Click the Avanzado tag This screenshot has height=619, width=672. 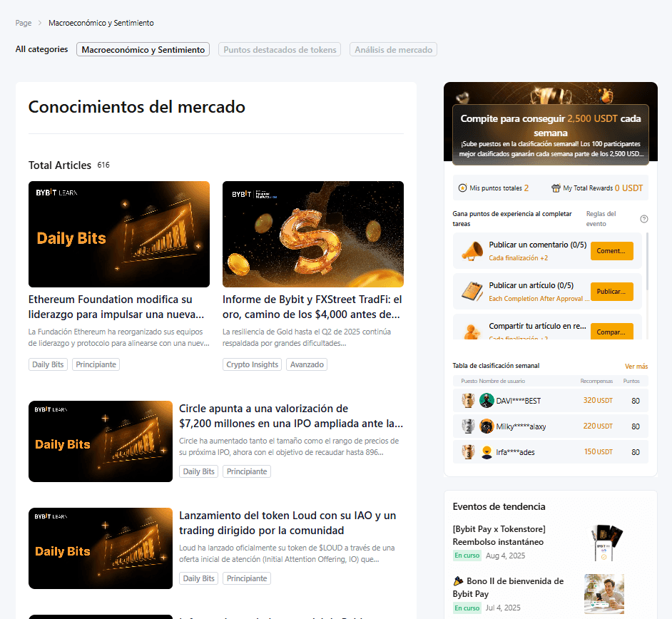pyautogui.click(x=307, y=364)
